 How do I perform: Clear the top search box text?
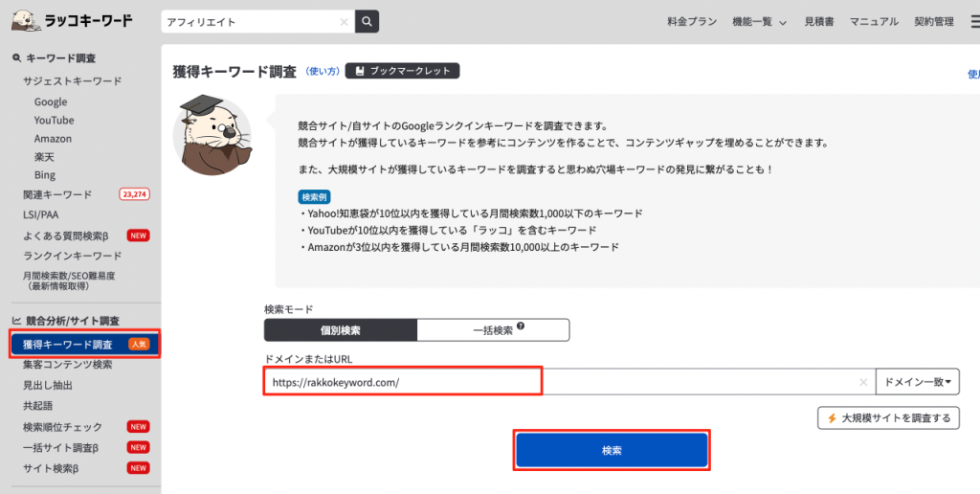point(344,21)
